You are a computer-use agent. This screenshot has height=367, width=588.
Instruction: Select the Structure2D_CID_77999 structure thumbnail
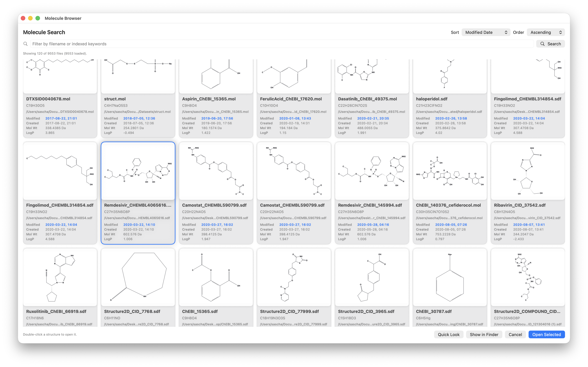294,277
